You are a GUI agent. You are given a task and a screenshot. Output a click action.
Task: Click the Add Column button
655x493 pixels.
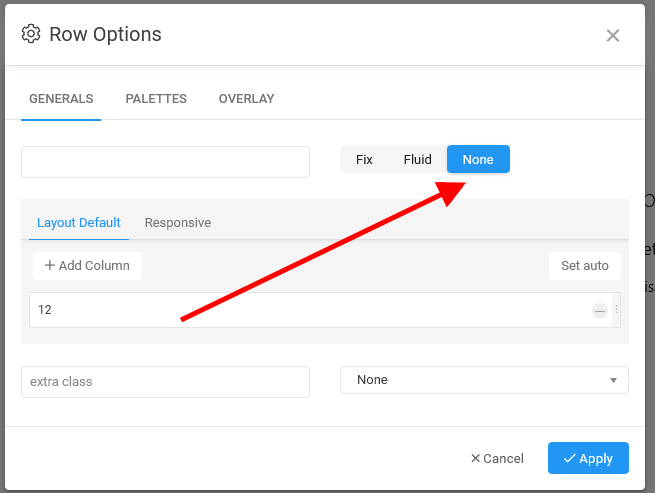click(87, 266)
